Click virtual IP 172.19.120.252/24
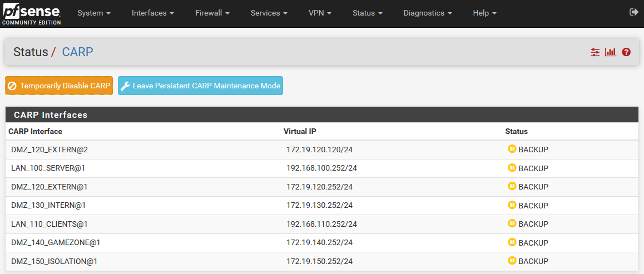The height and width of the screenshot is (274, 644). coord(320,187)
